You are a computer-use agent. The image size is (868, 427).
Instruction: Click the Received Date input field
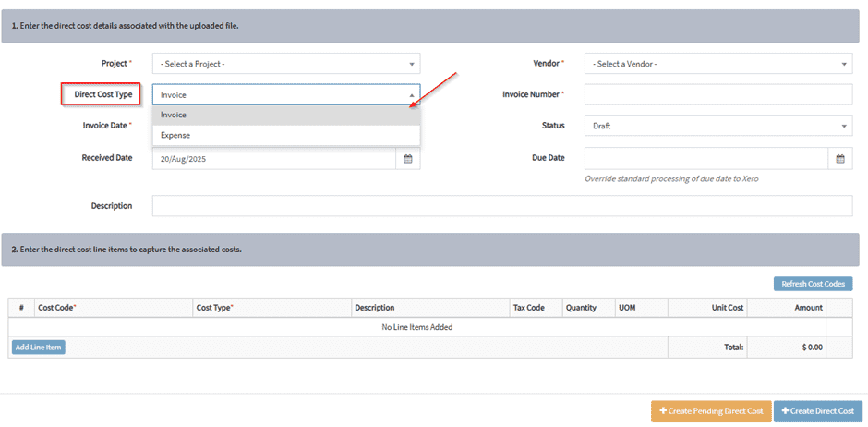275,159
